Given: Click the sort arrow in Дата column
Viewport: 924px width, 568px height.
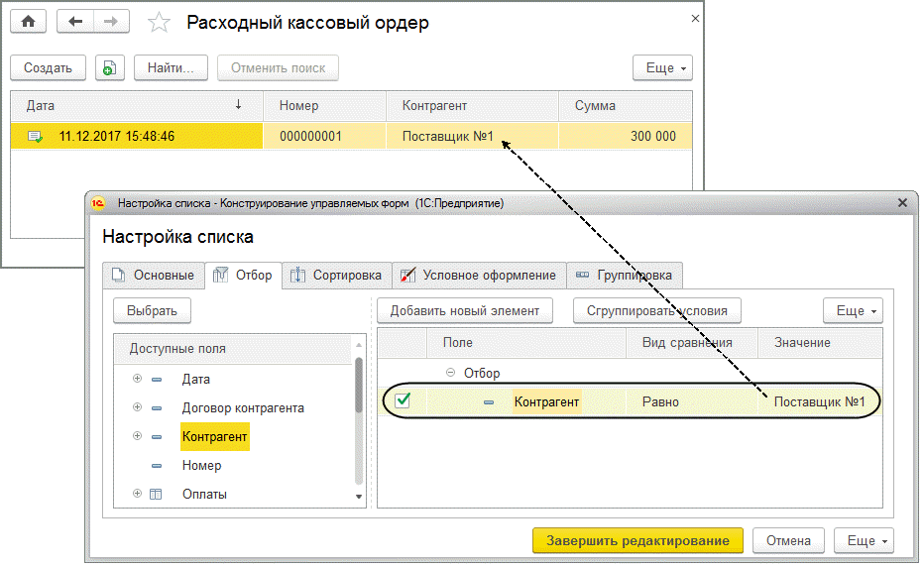Looking at the screenshot, I should tap(238, 105).
